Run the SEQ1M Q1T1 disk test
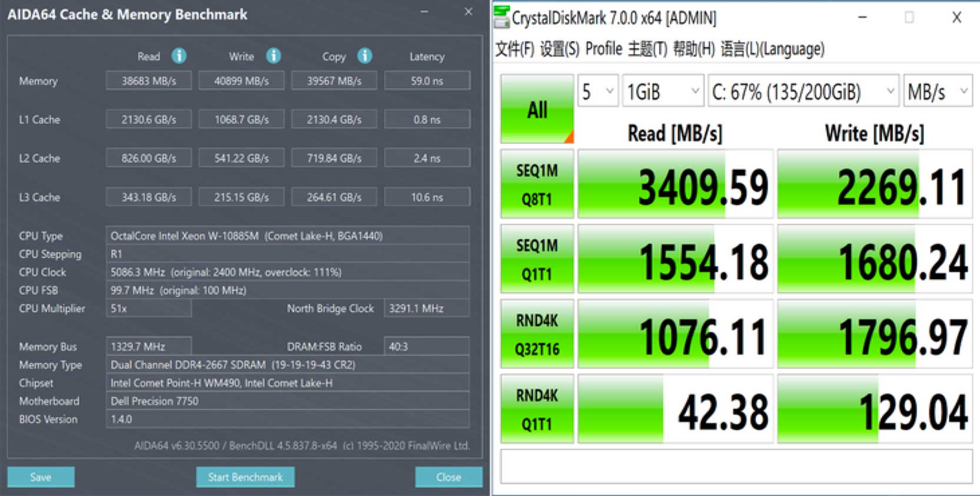 pyautogui.click(x=537, y=259)
